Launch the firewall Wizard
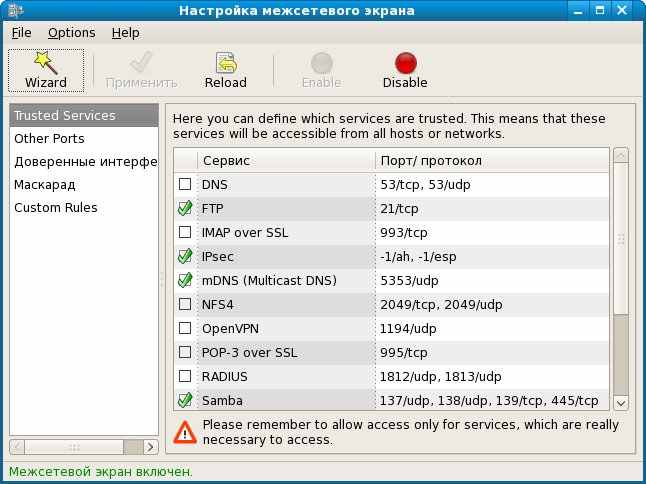Image resolution: width=646 pixels, height=484 pixels. point(46,71)
